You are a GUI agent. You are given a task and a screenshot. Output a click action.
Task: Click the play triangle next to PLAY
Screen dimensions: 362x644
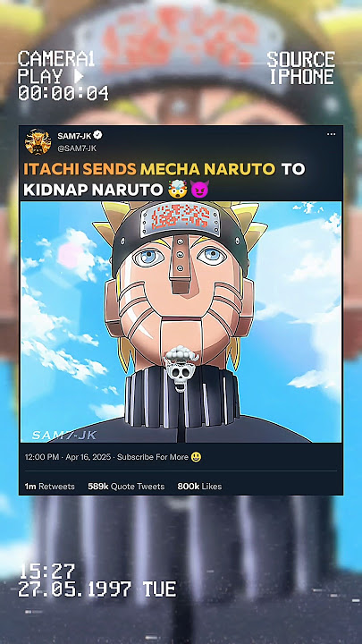[79, 76]
